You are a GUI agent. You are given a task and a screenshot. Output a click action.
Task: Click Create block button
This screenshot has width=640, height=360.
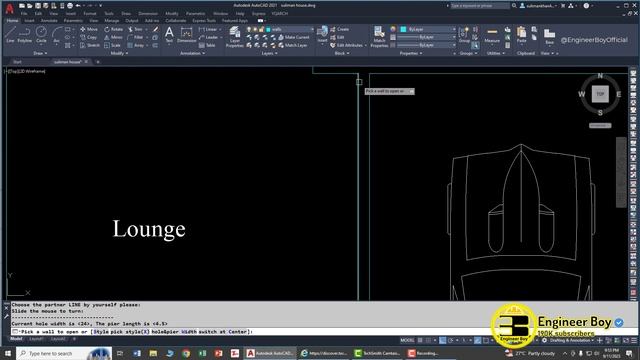click(x=340, y=29)
